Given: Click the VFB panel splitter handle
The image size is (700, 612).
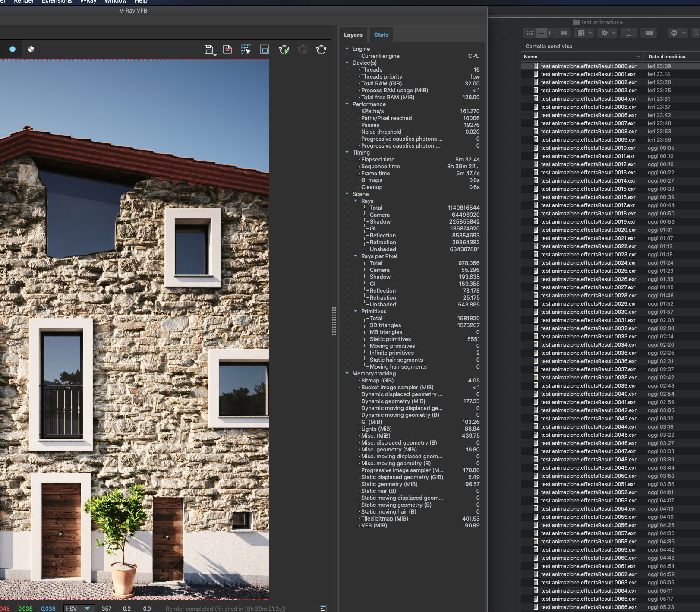Looking at the screenshot, I should pos(334,321).
